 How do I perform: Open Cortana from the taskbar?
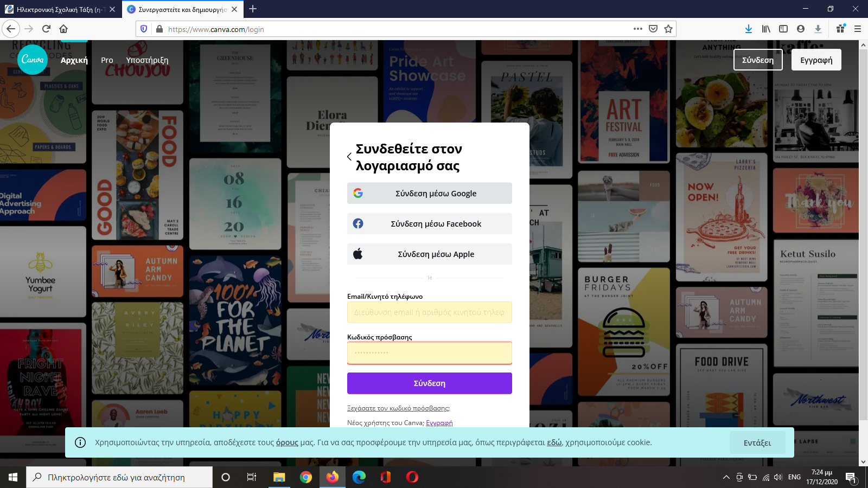(x=226, y=477)
